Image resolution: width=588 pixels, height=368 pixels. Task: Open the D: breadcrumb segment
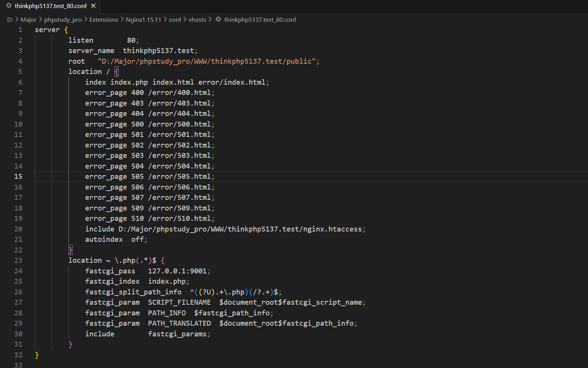point(10,19)
